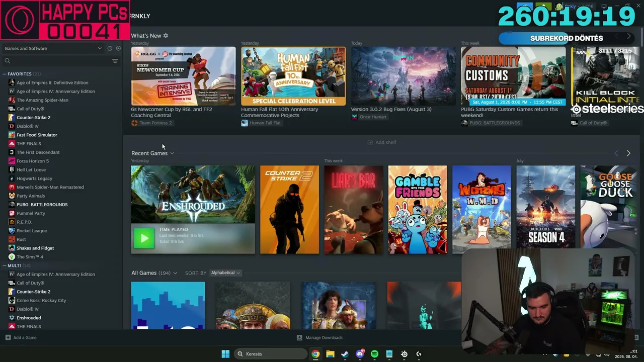This screenshot has height=362, width=644.
Task: Select Enshrouded in the MULTI list
Action: (29, 318)
